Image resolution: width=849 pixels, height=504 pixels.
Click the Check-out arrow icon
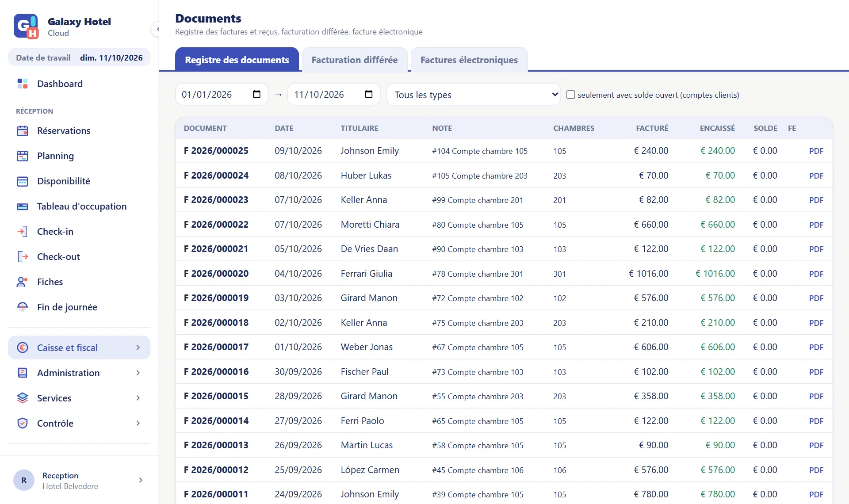pos(23,256)
